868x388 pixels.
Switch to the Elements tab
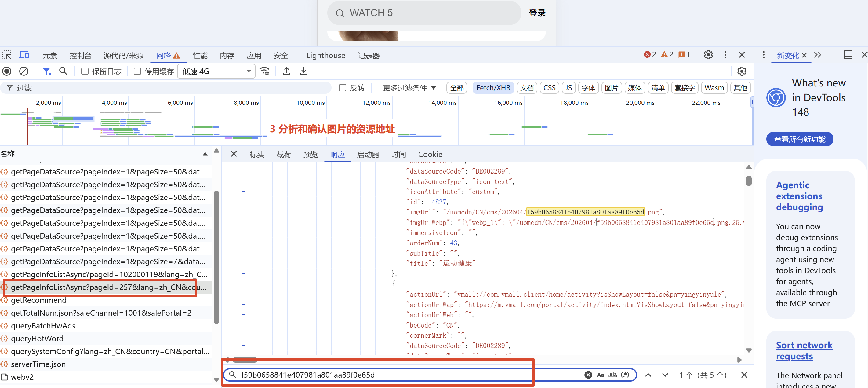point(50,55)
